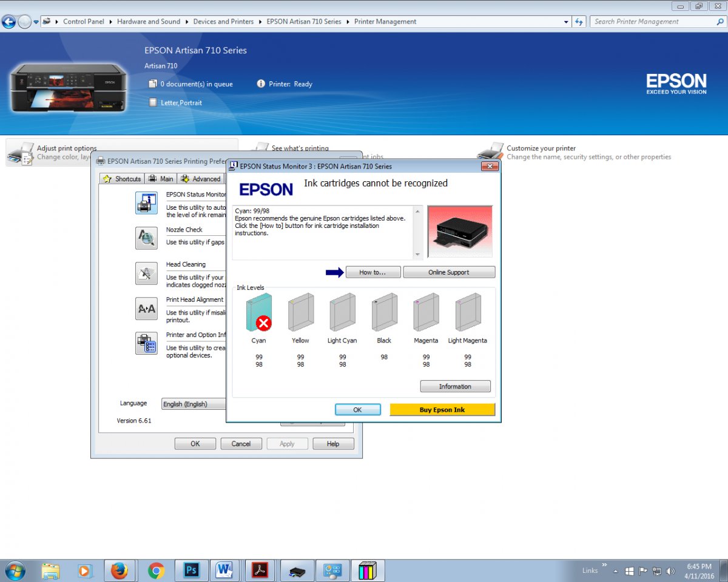This screenshot has width=728, height=582.
Task: Open Online Support
Action: [449, 272]
